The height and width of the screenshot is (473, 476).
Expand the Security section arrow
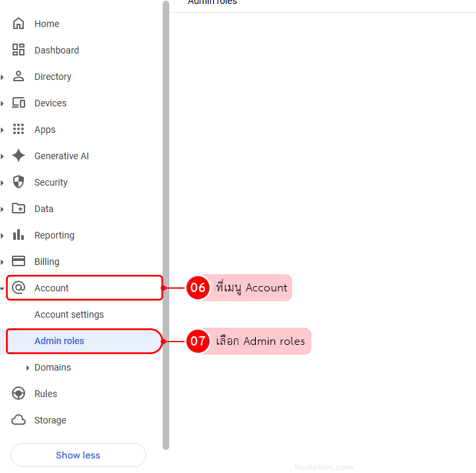click(x=3, y=183)
